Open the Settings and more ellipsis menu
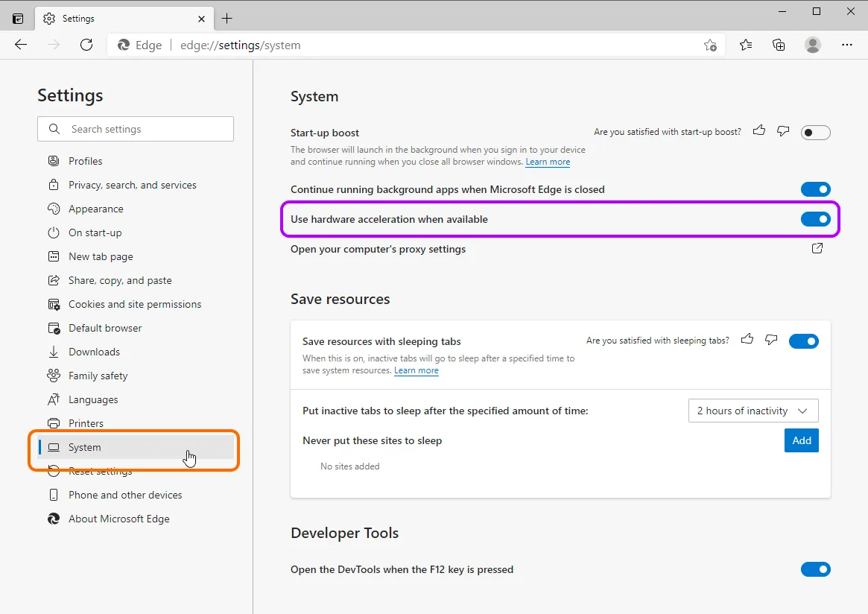This screenshot has height=614, width=868. point(847,45)
